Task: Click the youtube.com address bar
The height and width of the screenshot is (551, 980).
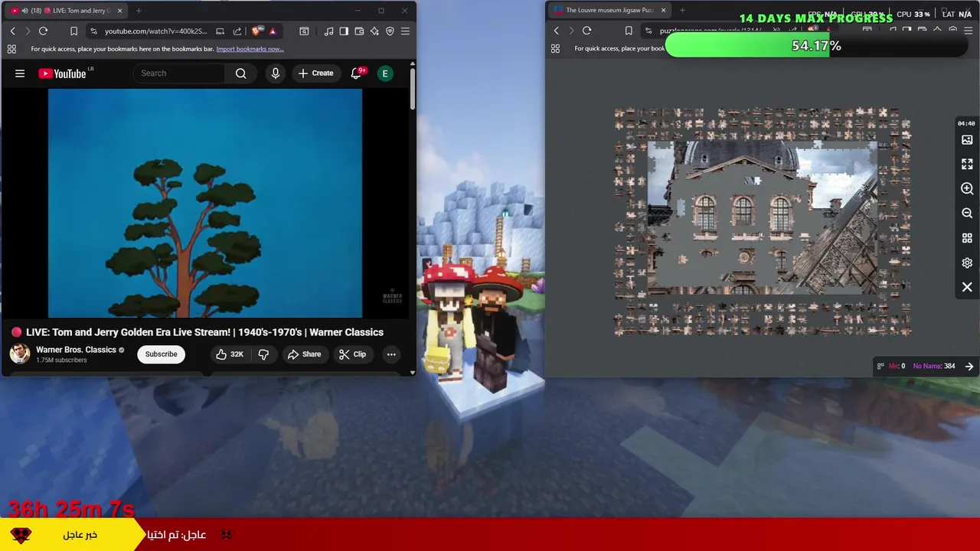Action: (x=158, y=31)
